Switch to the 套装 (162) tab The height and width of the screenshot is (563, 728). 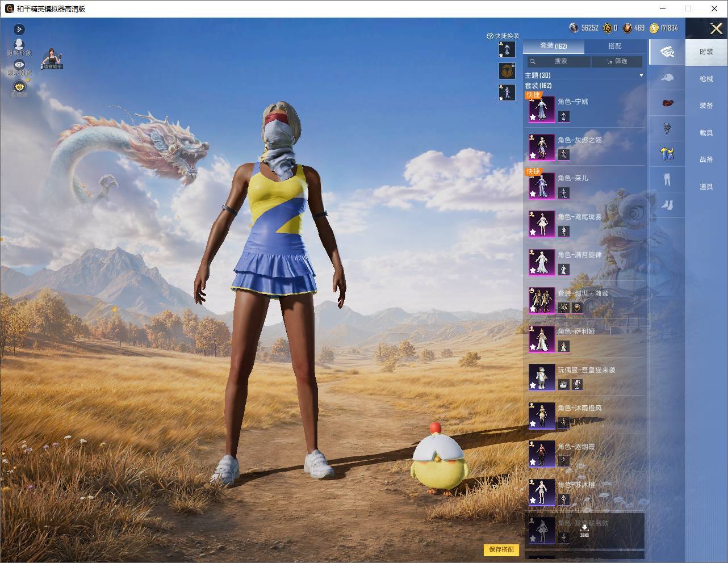[553, 46]
